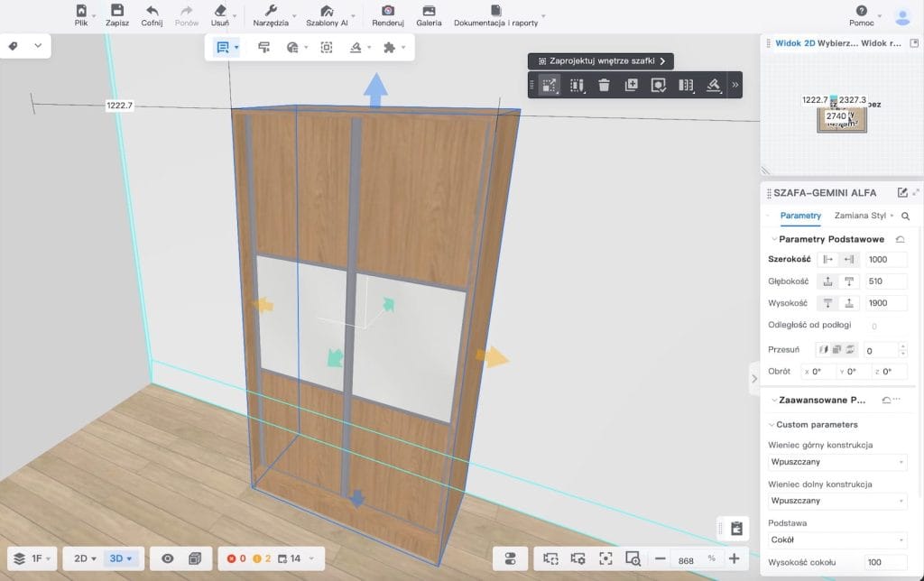Open Dokumentacja i raporty
The image size is (924, 581).
tap(495, 15)
